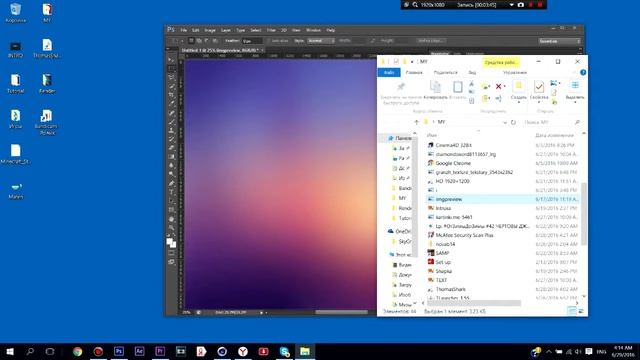
Task: Open the recorder resolution dropdown arrow
Action: pos(511,5)
